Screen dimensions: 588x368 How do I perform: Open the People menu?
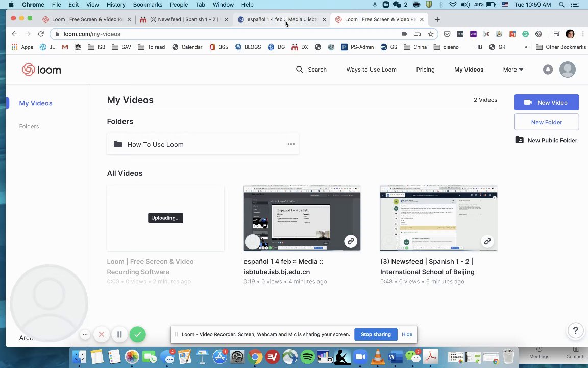pos(179,5)
